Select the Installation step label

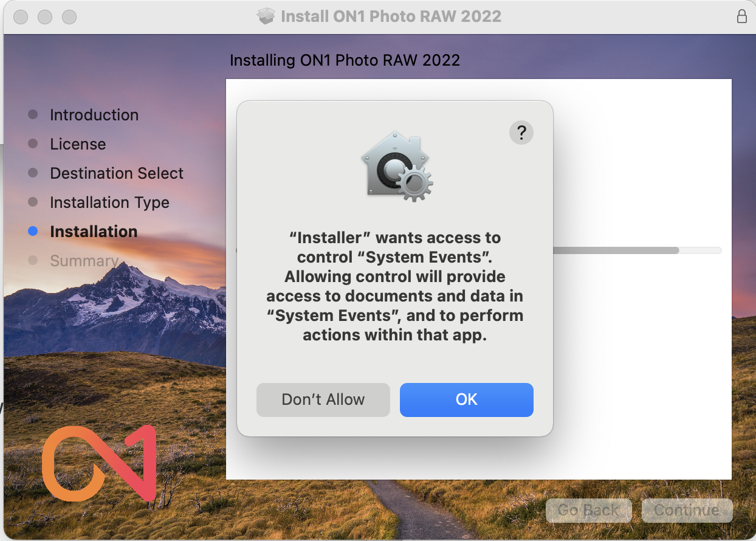coord(94,232)
